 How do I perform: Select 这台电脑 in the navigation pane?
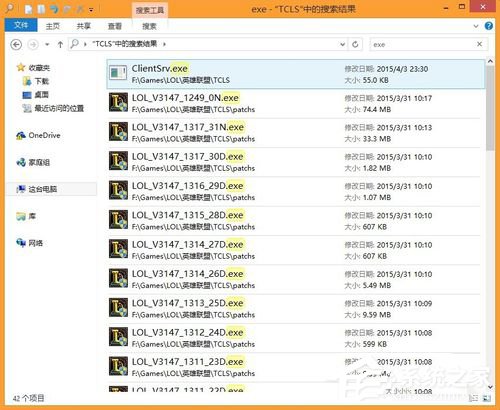43,189
